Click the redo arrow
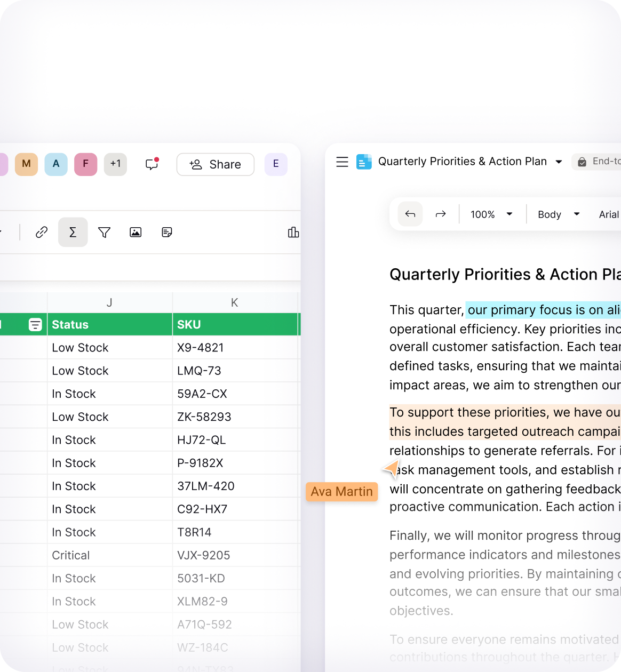Screen dimensions: 621x672 (441, 214)
